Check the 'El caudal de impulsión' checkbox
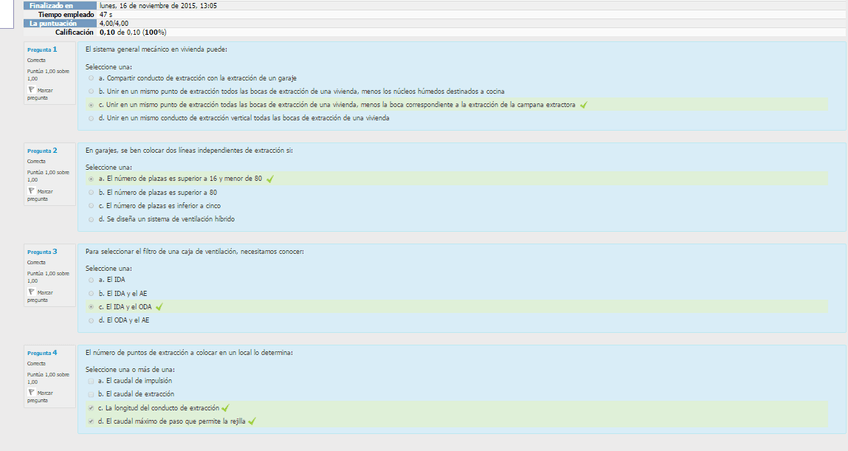Screen dimensions: 848x451 (x=91, y=381)
